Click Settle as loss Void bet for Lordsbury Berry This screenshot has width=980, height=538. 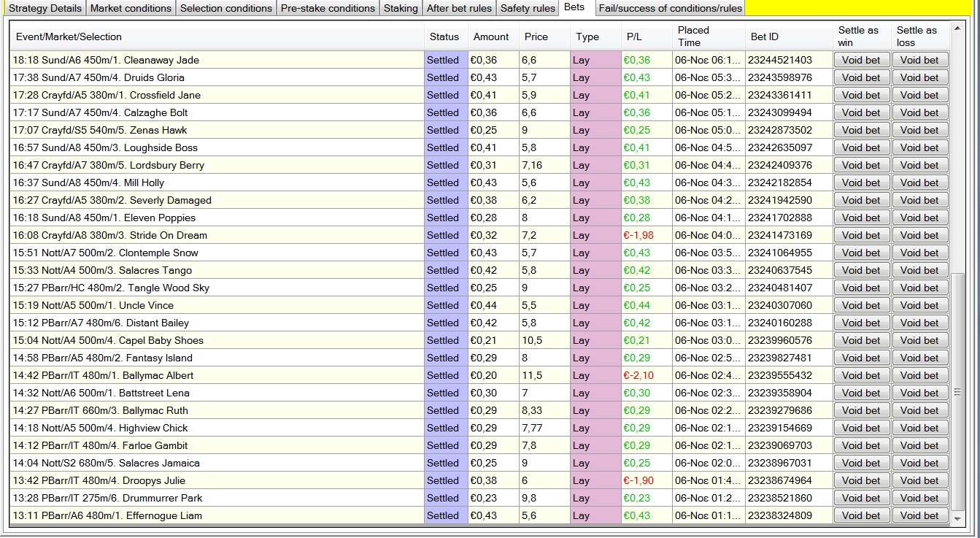[919, 165]
